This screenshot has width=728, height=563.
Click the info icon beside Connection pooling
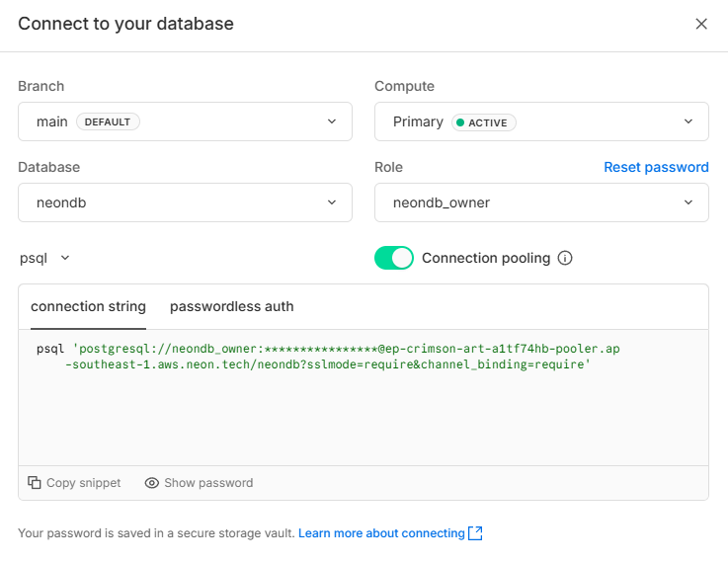[565, 258]
